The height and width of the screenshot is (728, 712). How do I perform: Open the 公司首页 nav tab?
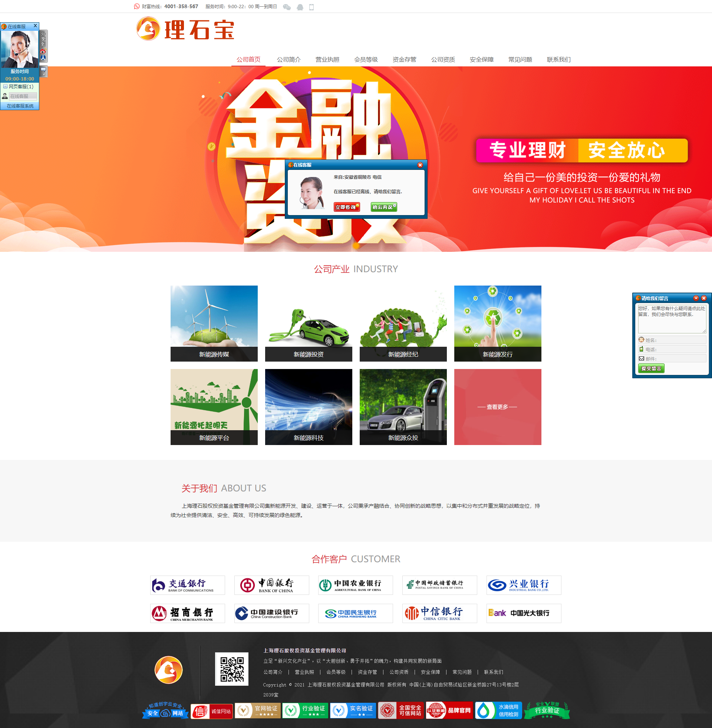(248, 59)
